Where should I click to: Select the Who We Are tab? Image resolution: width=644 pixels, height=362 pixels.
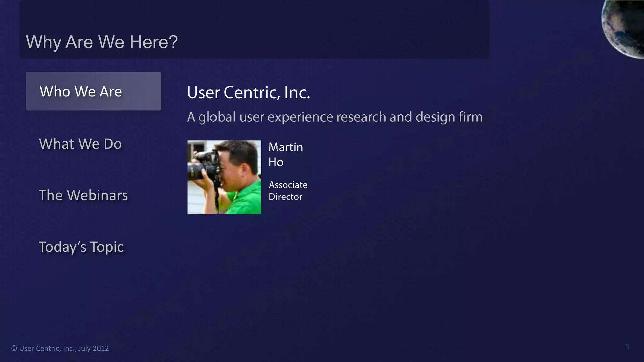tap(93, 91)
